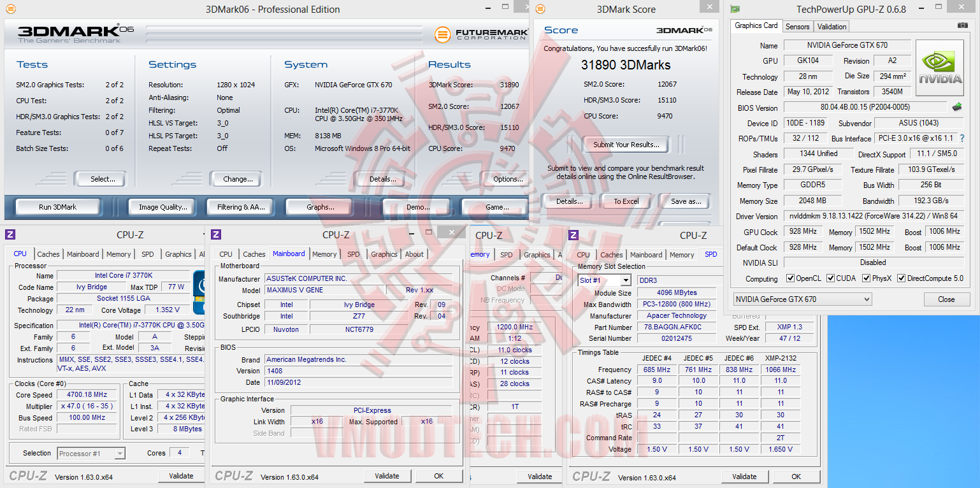
Task: Click the Z icon of the leftmost CPU-Z window
Action: click(10, 234)
